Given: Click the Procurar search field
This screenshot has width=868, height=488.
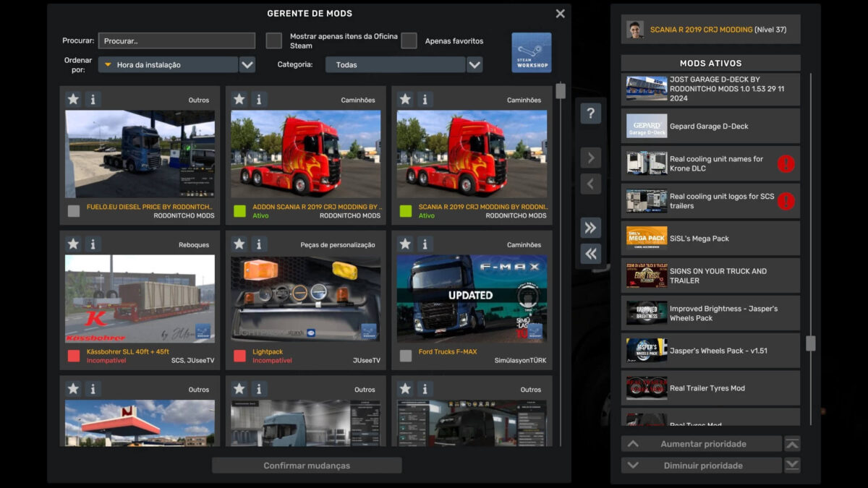Looking at the screenshot, I should 177,41.
